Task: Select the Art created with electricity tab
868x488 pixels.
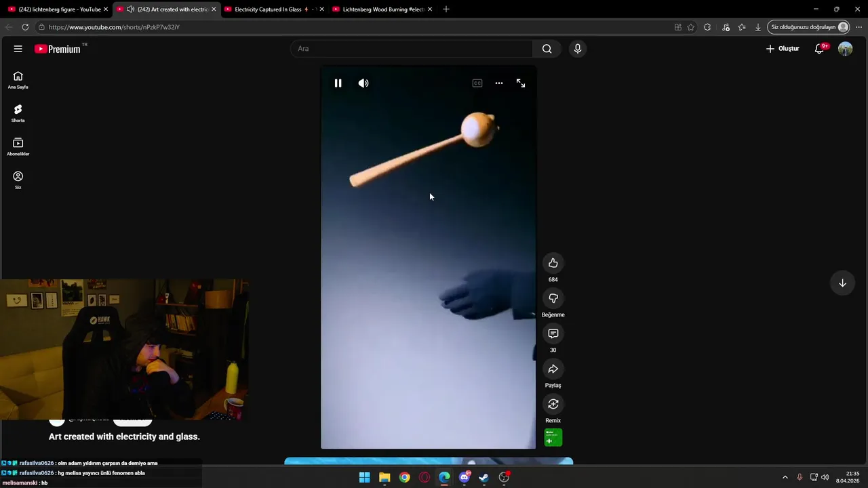Action: click(x=166, y=9)
